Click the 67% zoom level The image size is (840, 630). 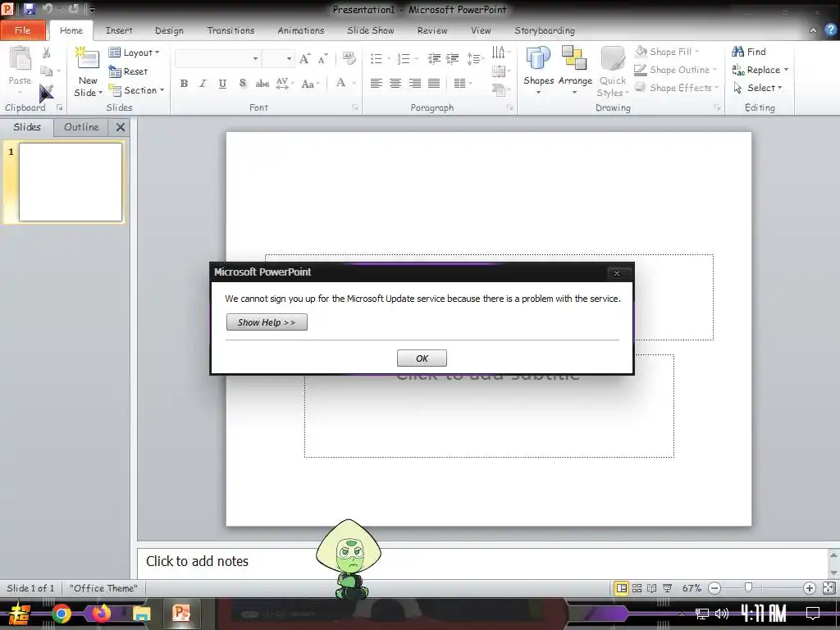[692, 588]
